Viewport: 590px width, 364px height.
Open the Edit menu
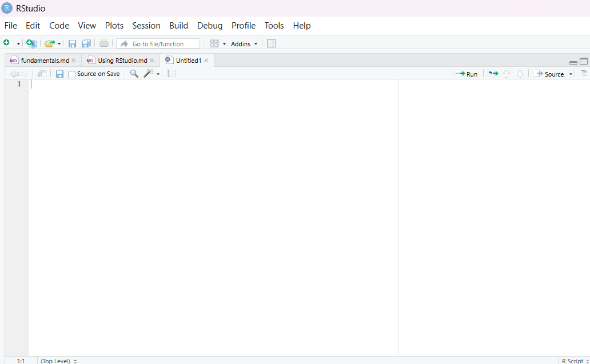point(33,26)
